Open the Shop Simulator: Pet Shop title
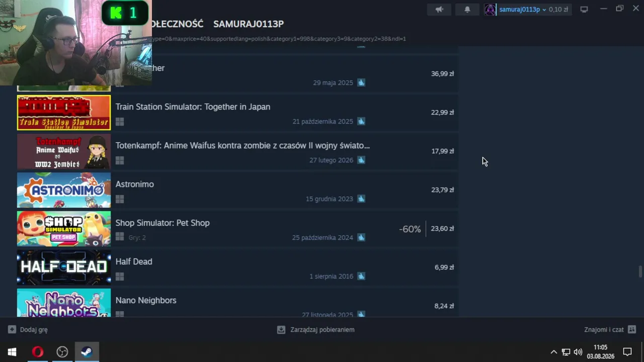 163,223
